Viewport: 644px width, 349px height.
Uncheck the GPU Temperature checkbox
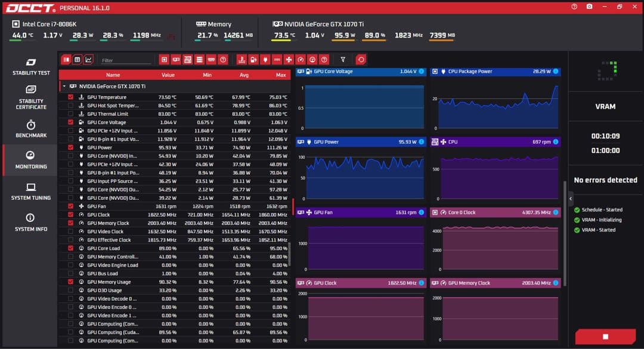[70, 97]
